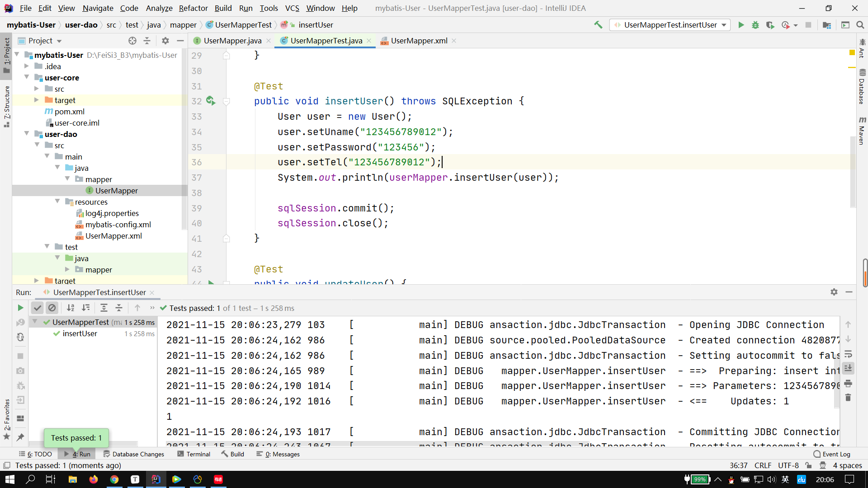Toggle Show Passed tests checkmark button
The image size is (868, 488).
point(38,308)
